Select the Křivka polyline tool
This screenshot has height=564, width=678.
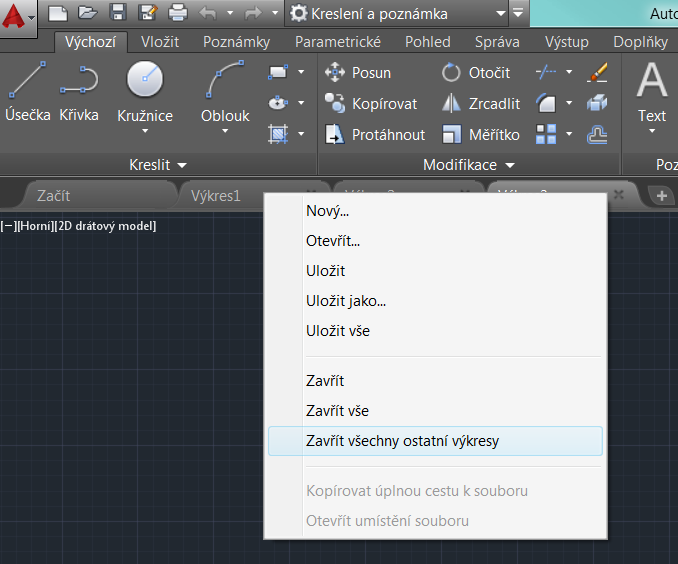79,92
